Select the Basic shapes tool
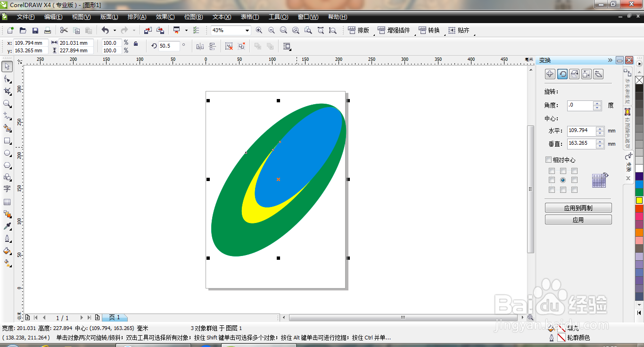 7,177
